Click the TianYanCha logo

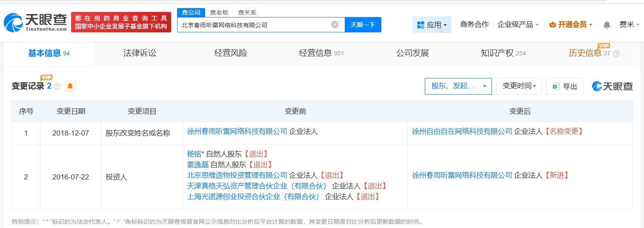(x=35, y=22)
